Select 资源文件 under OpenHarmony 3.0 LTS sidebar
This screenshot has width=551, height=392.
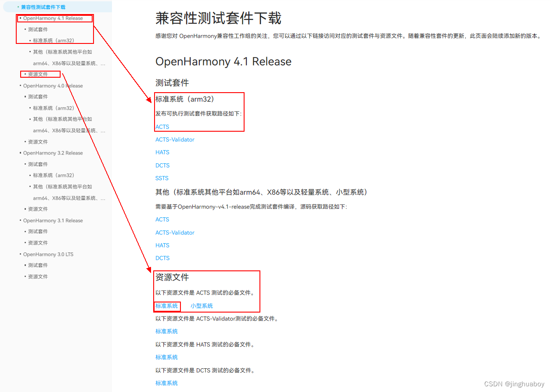38,277
